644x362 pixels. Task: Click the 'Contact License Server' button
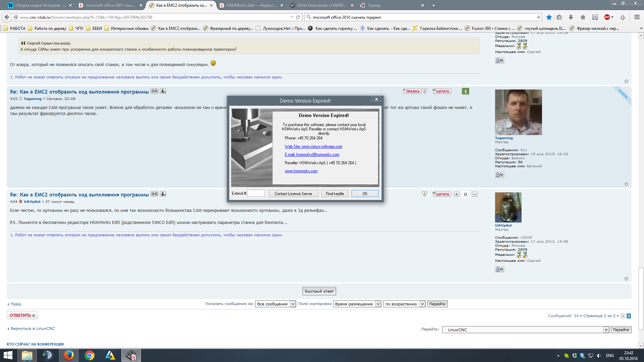coord(293,194)
